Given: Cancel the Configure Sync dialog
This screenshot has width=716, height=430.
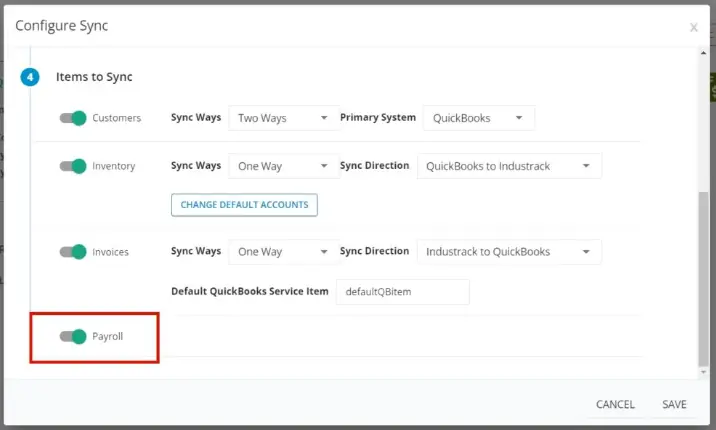Looking at the screenshot, I should (615, 404).
